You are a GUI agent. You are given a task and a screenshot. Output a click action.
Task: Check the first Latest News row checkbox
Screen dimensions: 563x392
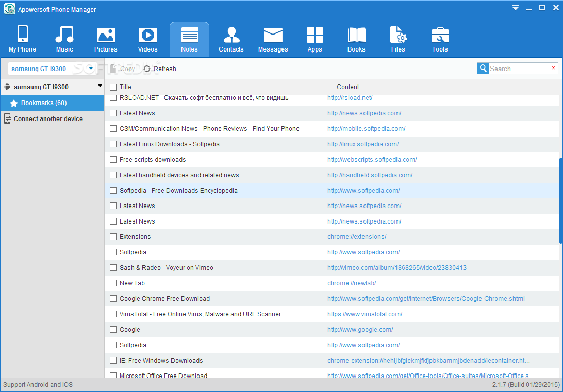[x=113, y=113]
